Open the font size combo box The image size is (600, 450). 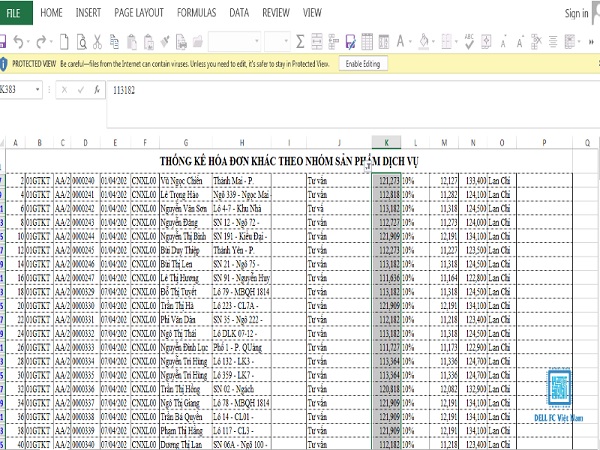[277, 41]
